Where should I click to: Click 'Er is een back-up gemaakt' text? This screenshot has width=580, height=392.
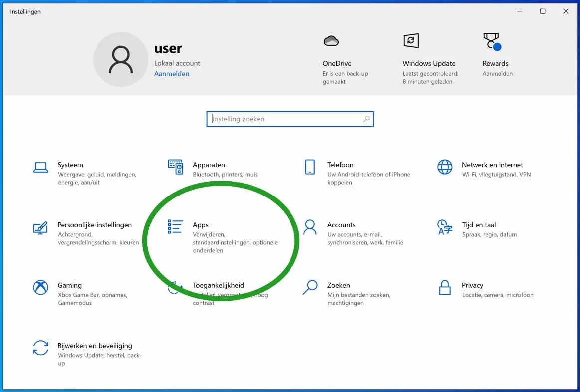(x=345, y=78)
